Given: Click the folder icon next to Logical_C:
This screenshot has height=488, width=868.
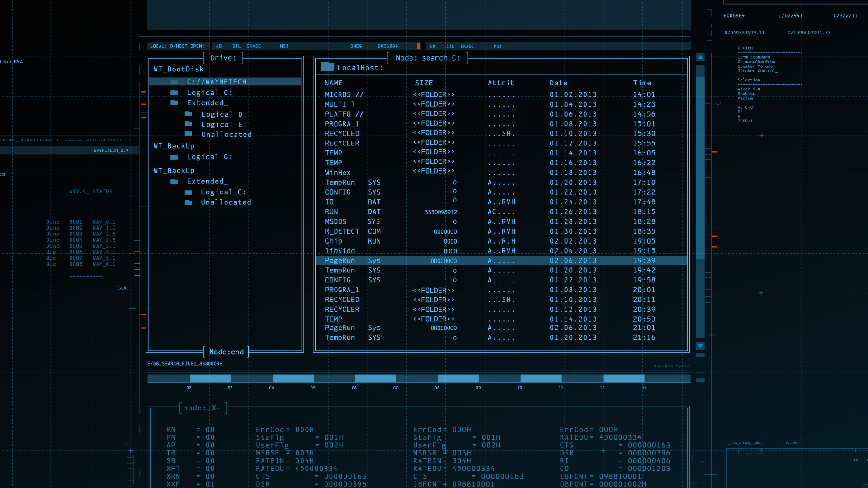Looking at the screenshot, I should (x=189, y=192).
